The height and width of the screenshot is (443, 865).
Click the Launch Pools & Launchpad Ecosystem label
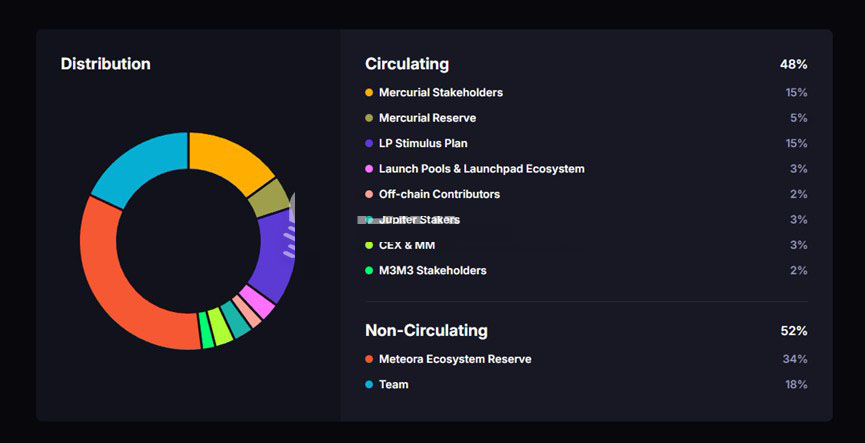pyautogui.click(x=481, y=169)
